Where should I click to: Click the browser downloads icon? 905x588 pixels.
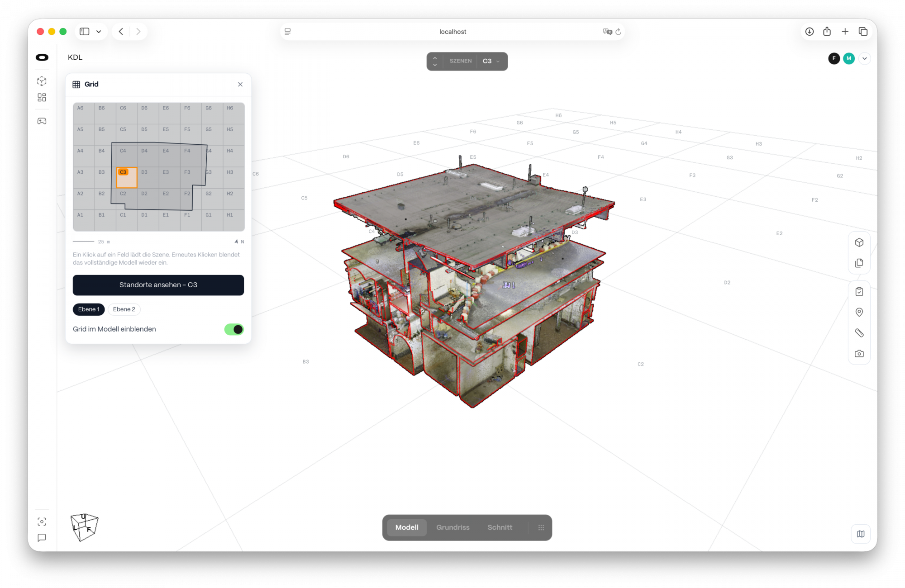tap(809, 31)
